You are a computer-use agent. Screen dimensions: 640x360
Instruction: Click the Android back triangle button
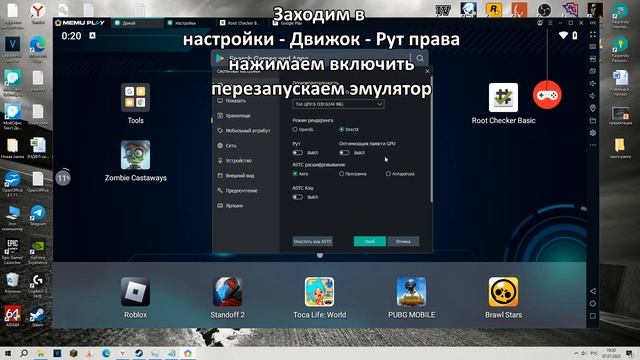pos(593,291)
